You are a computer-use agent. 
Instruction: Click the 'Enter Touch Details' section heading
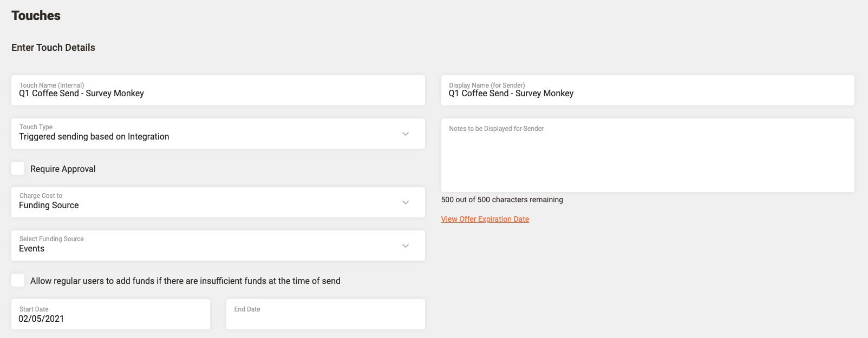tap(53, 48)
